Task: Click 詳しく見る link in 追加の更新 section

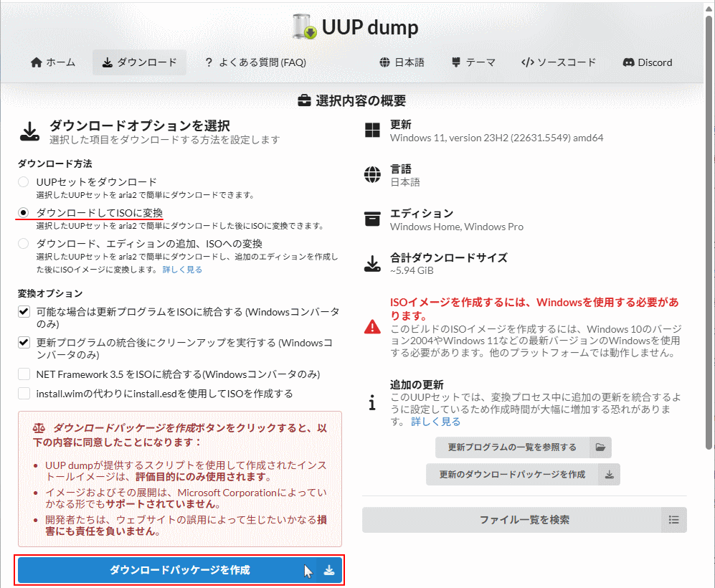Action: (435, 422)
